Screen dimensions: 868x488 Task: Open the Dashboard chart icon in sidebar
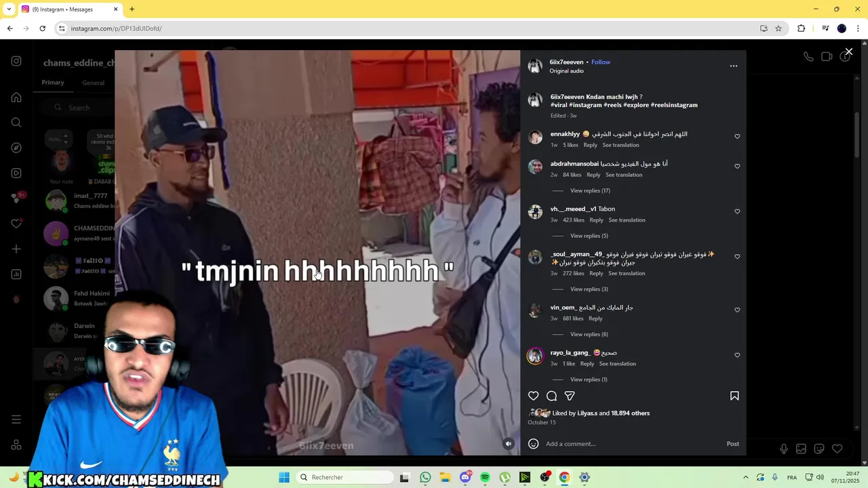click(16, 274)
